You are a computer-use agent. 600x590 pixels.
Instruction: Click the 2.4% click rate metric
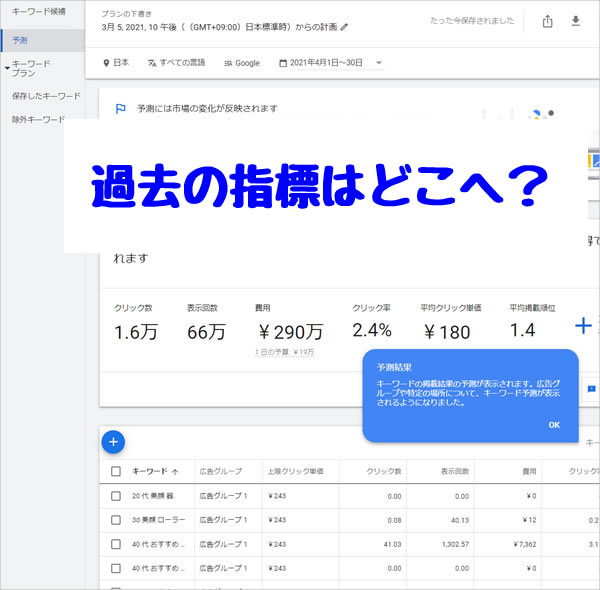[x=372, y=330]
